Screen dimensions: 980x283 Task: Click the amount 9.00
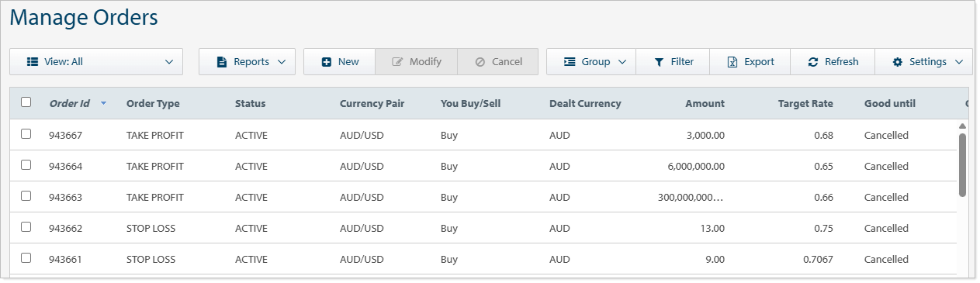[x=715, y=259]
